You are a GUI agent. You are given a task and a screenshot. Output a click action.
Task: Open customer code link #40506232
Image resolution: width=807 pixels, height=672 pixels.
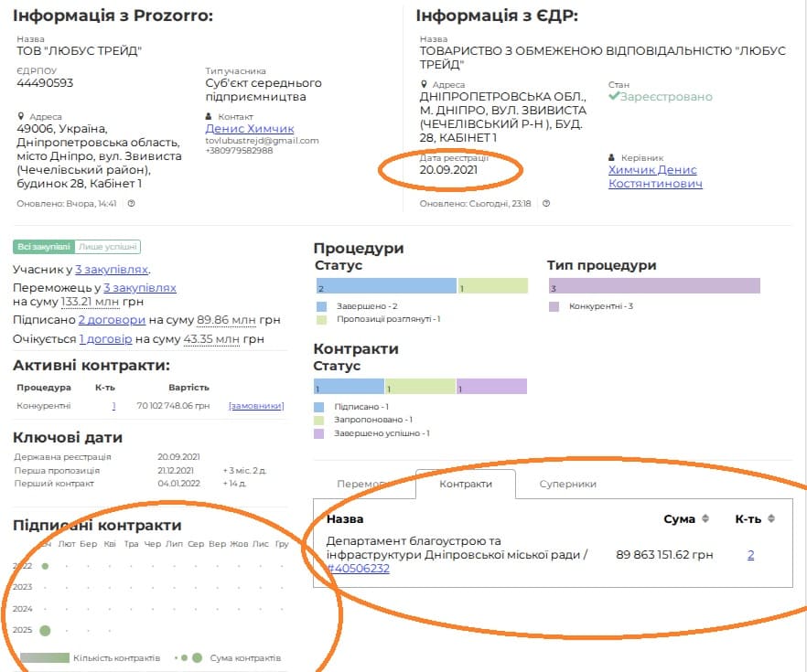click(358, 569)
